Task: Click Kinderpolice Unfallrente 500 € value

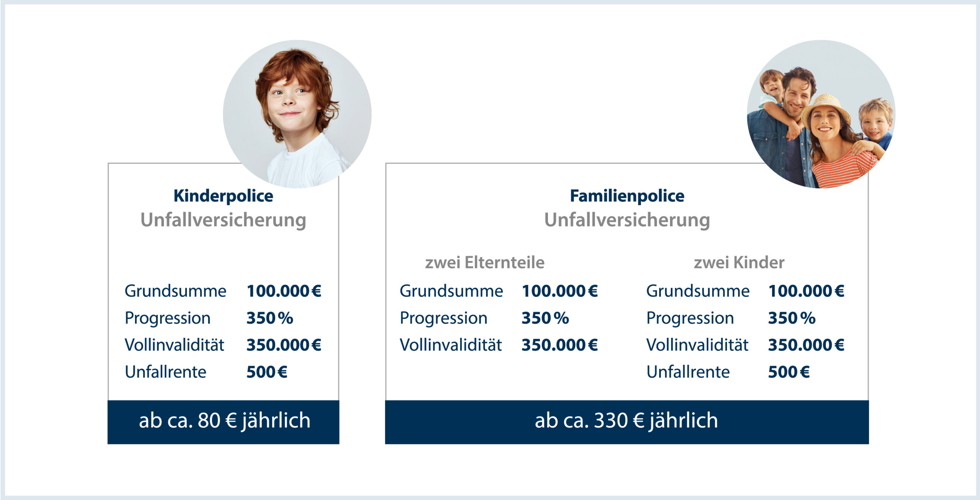Action: (x=267, y=372)
